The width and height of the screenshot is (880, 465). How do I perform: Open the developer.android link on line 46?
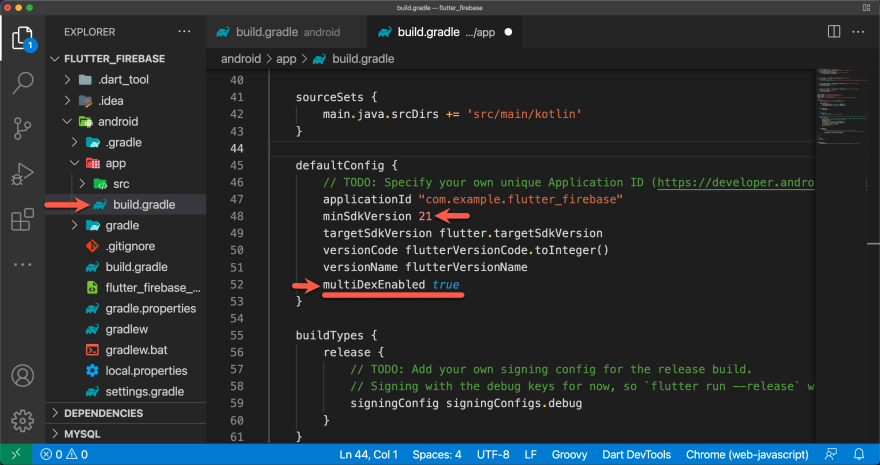(x=736, y=183)
